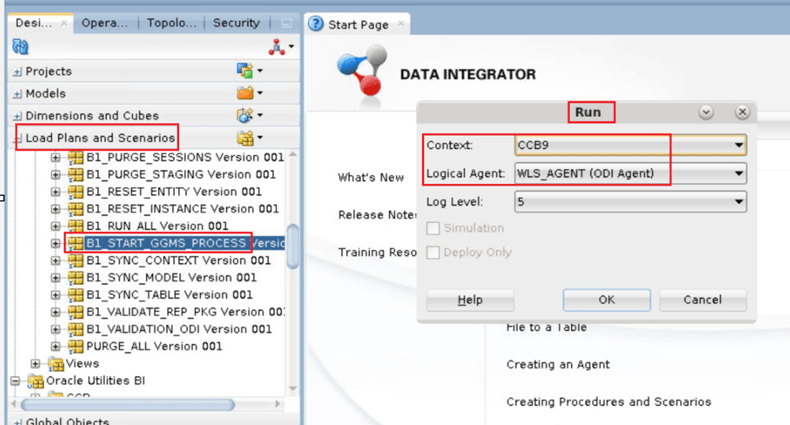Click the Run dialog collapse chevron icon
The image size is (790, 425).
point(706,112)
